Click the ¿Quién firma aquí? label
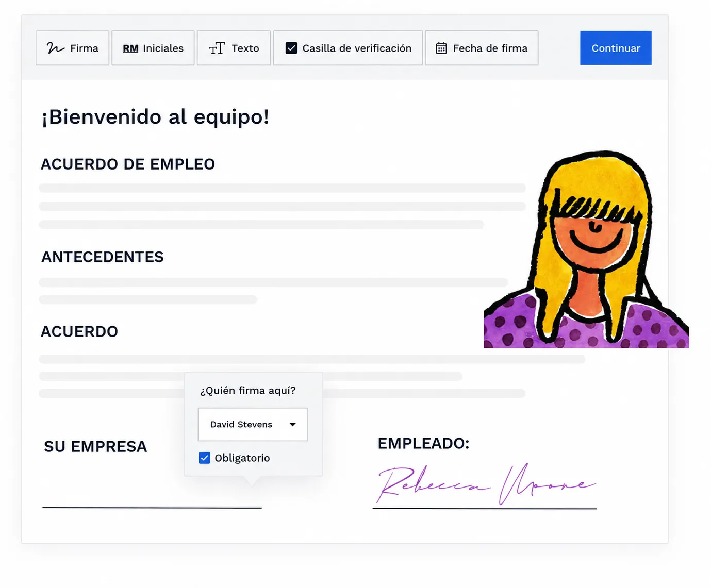 pyautogui.click(x=248, y=390)
